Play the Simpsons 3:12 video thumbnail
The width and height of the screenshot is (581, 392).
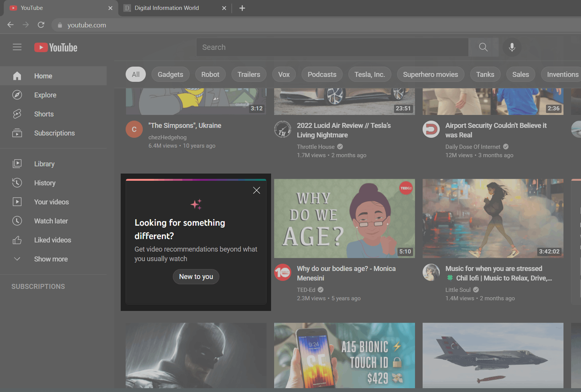click(x=196, y=102)
